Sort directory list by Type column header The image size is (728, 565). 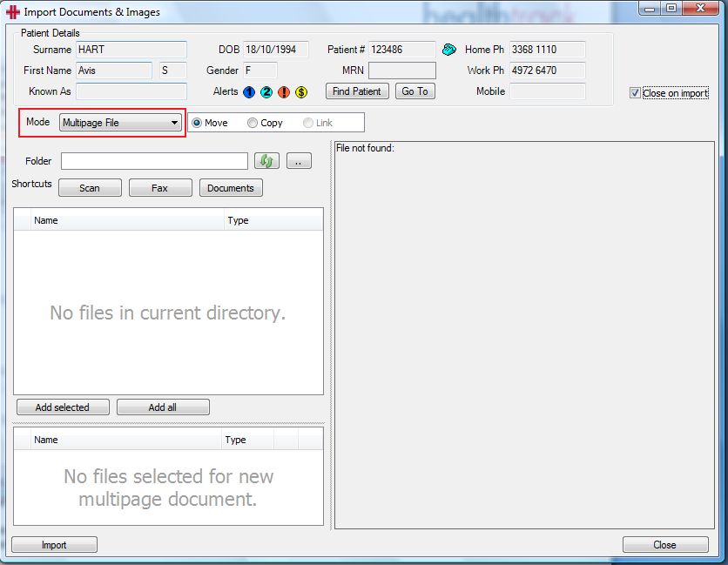point(273,220)
